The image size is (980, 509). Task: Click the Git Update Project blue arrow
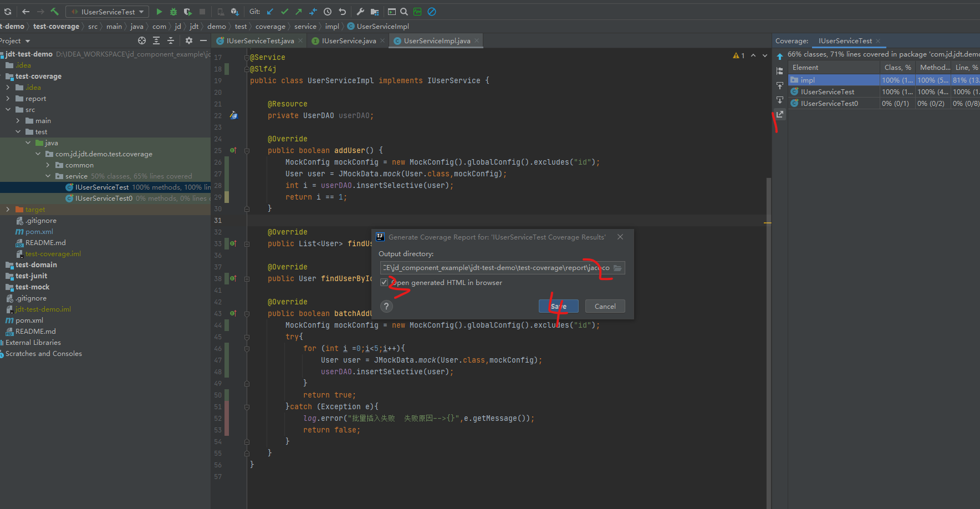[x=270, y=11]
